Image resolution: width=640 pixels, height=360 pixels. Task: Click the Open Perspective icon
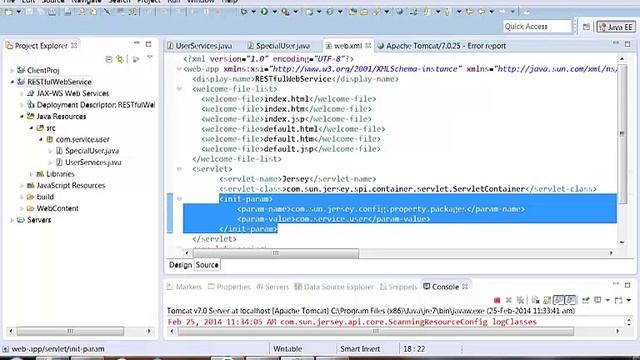pos(587,27)
